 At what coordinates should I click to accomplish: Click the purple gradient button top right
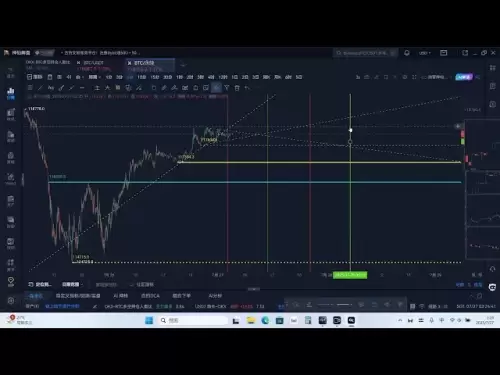pos(464,77)
